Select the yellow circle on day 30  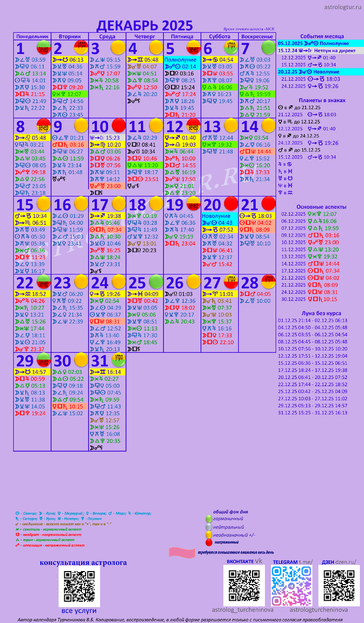click(x=80, y=359)
